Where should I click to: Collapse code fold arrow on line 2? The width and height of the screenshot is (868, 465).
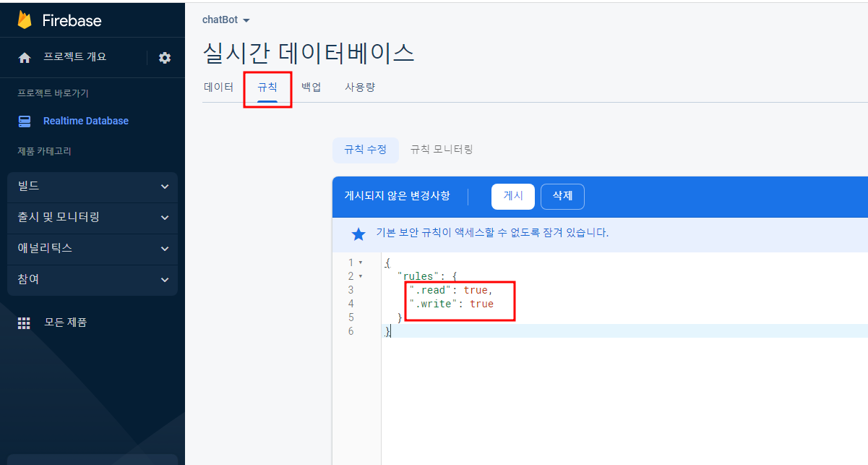click(x=361, y=276)
